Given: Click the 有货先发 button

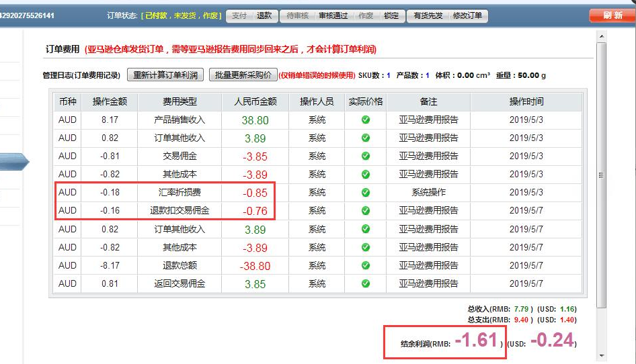Looking at the screenshot, I should pyautogui.click(x=428, y=16).
